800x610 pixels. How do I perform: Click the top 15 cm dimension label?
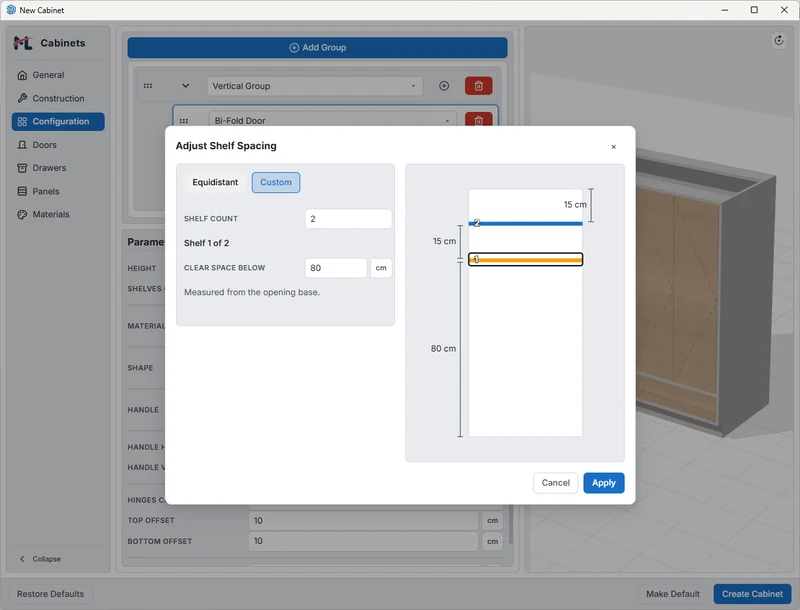575,205
